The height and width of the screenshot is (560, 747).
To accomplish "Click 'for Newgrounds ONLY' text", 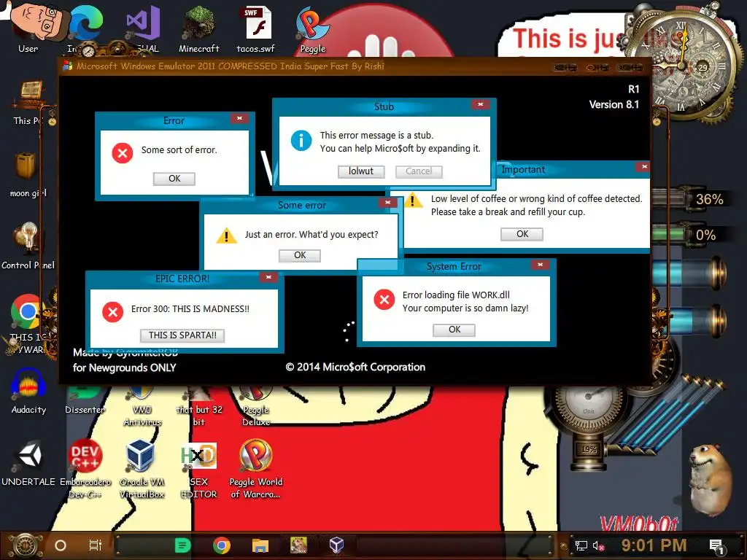I will pyautogui.click(x=124, y=367).
